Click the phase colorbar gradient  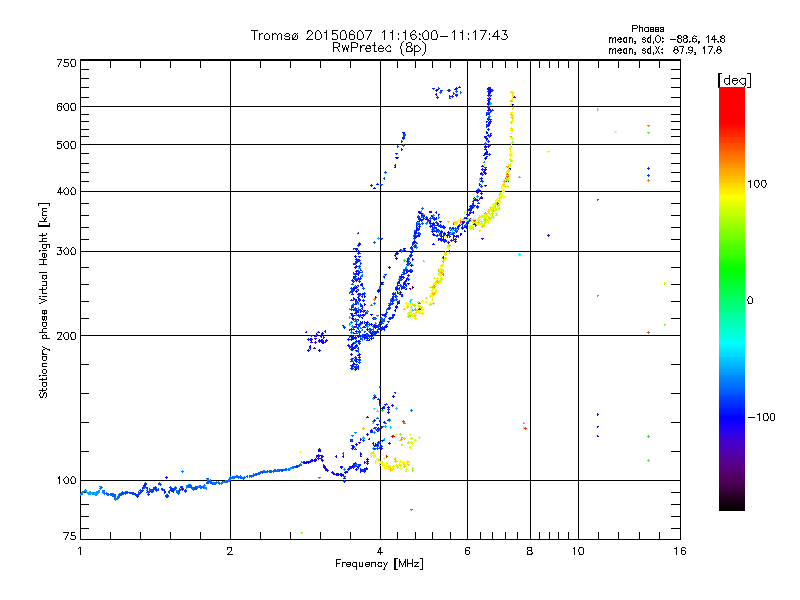click(732, 299)
